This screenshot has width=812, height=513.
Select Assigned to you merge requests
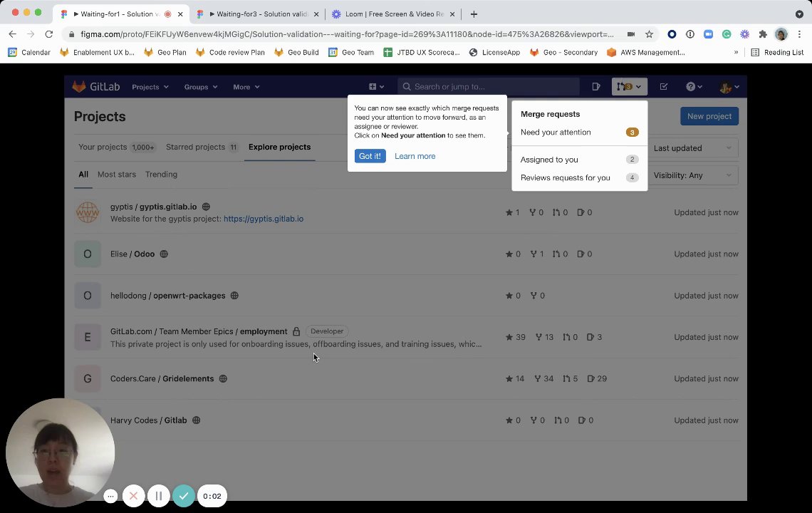(x=580, y=160)
